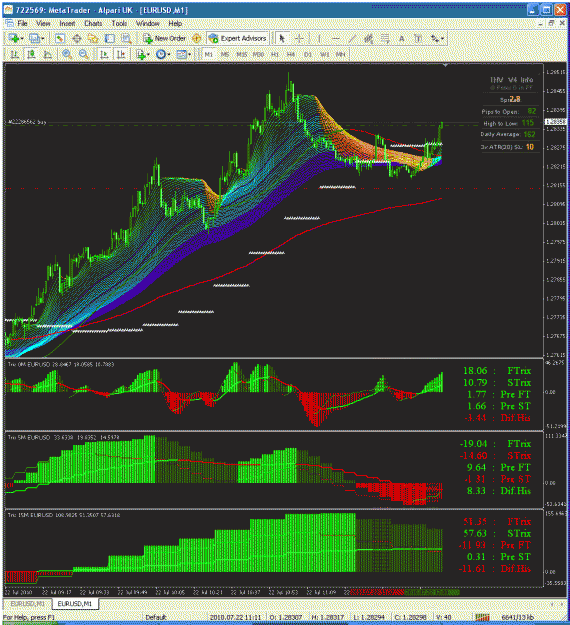The image size is (570, 625).
Task: Click the Pips to Open value
Action: (532, 111)
